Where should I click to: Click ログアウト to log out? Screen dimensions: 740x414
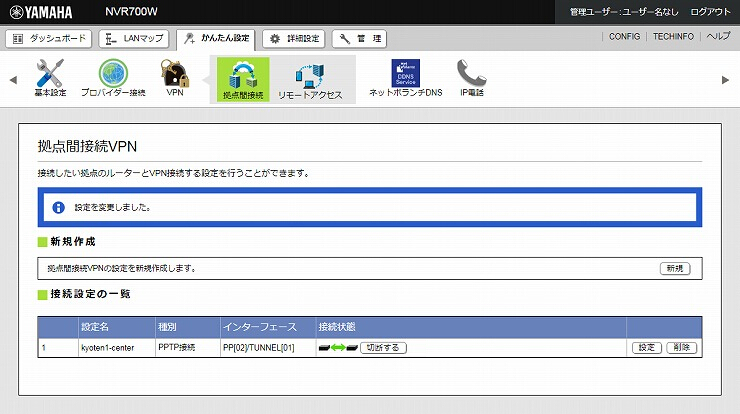(710, 12)
